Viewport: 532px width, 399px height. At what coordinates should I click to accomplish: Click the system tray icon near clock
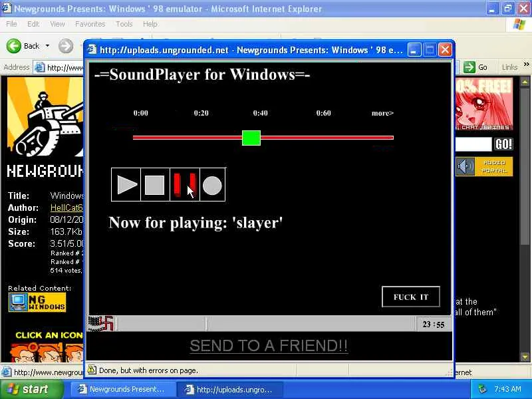(482, 389)
